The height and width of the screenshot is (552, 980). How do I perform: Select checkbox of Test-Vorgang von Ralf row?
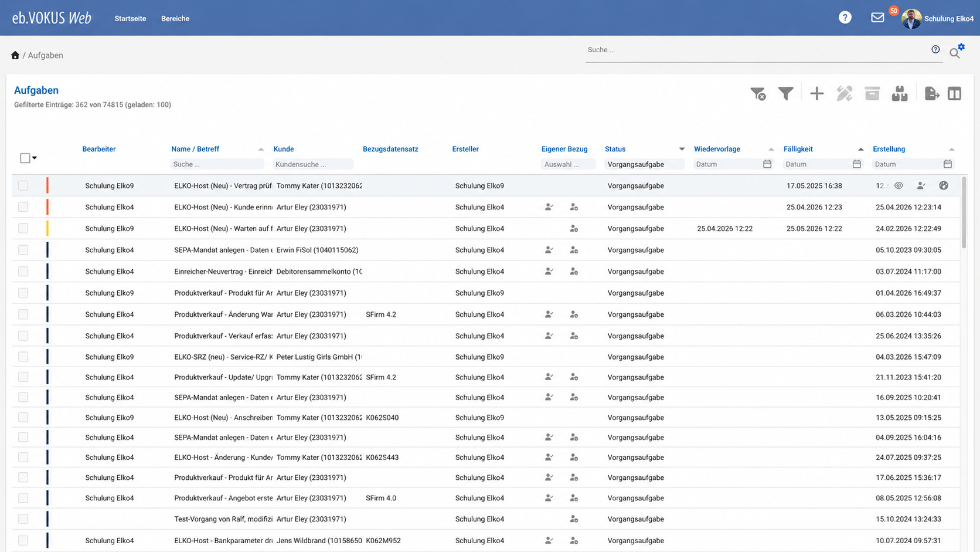click(23, 519)
